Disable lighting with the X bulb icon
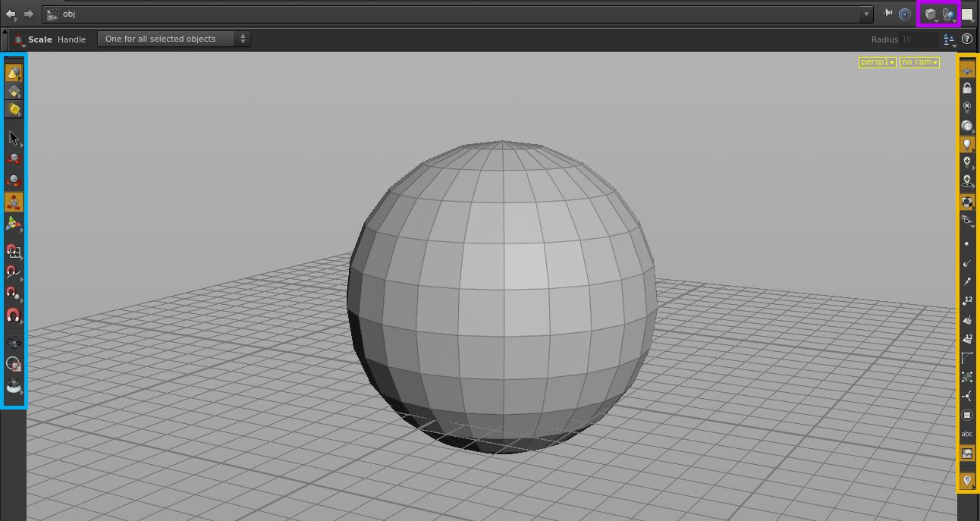980x521 pixels. coord(967,108)
